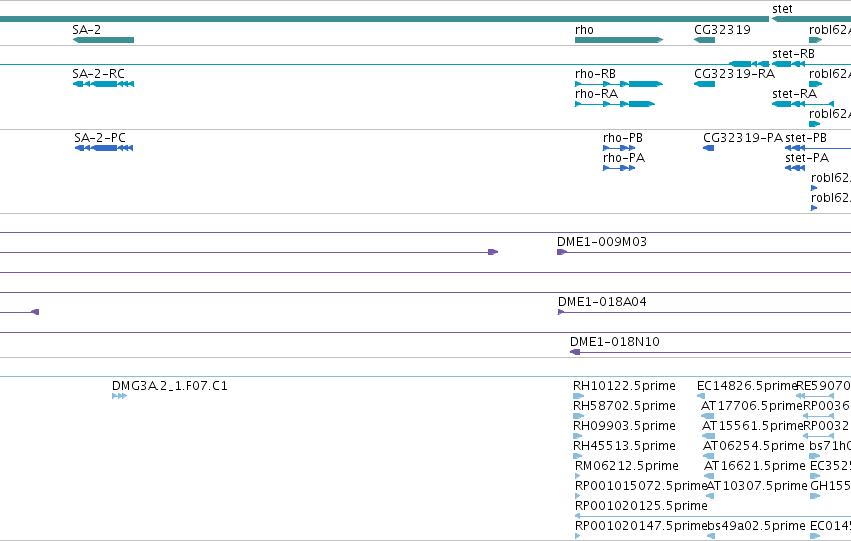Click the RH58702.5prime EST label
Viewport: 851px width, 541px height.
coord(624,406)
